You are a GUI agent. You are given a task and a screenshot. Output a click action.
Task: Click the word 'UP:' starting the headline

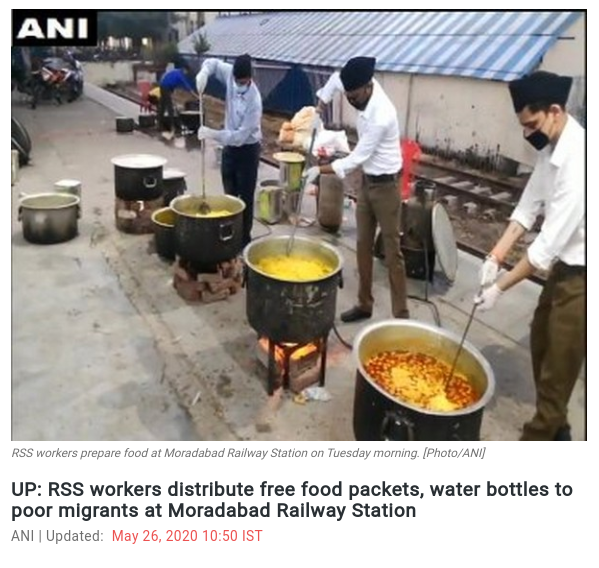point(27,489)
